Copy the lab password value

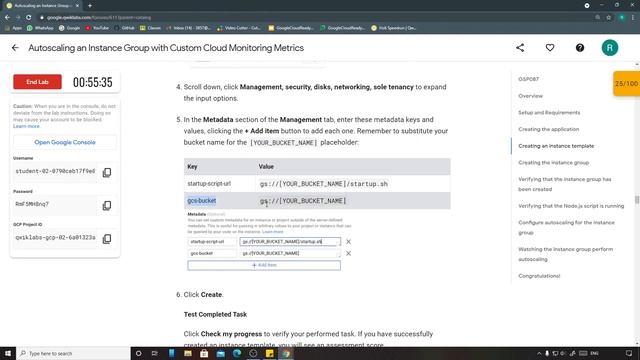[x=107, y=205]
